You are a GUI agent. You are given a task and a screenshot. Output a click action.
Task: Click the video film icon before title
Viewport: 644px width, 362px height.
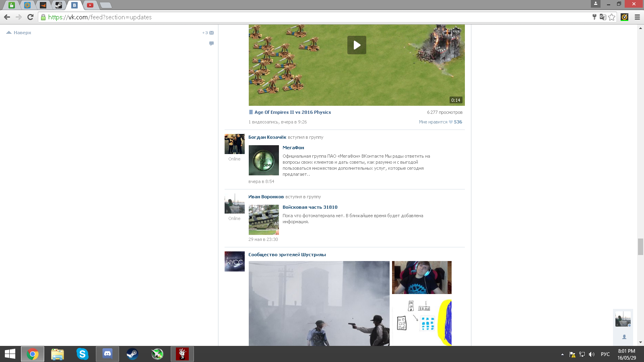coord(251,112)
